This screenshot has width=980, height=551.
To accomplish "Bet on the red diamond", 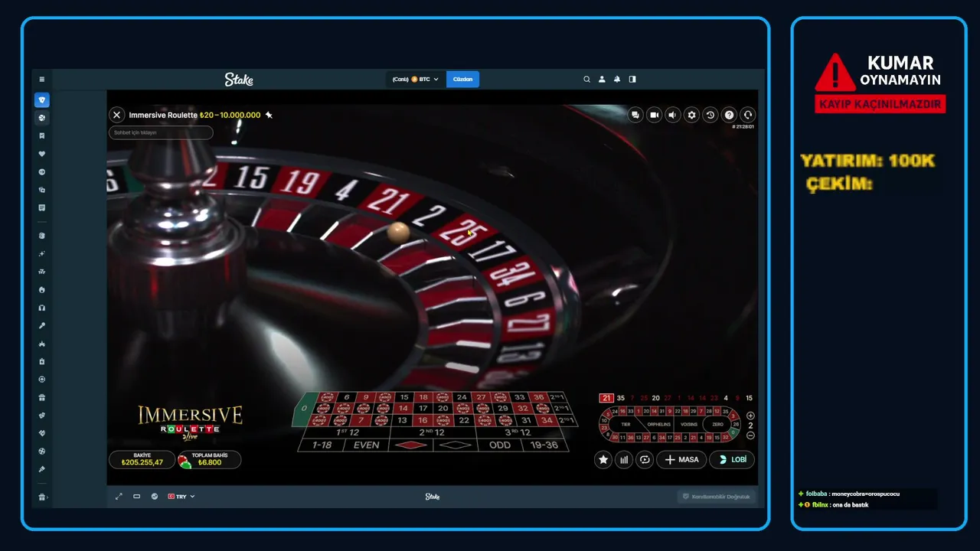I will coord(412,445).
